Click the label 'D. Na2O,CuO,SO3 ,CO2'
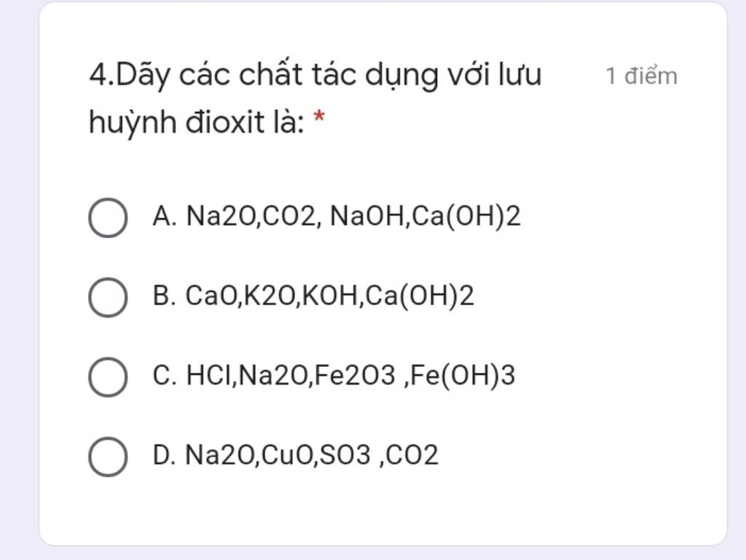The width and height of the screenshot is (746, 560). coord(295,455)
